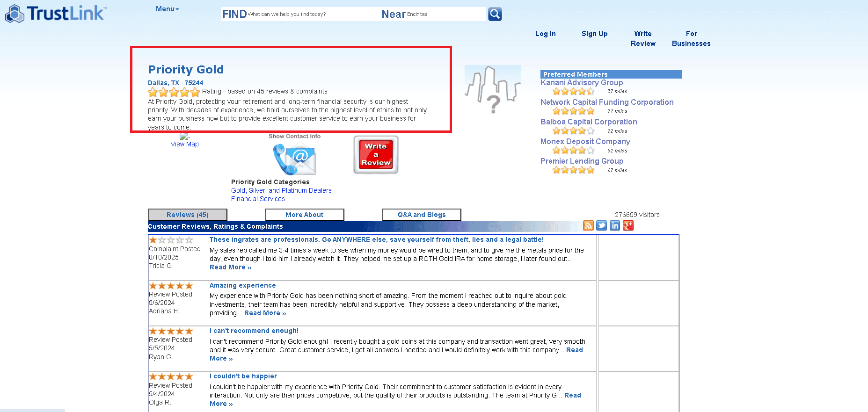Click the red Write a Review button
This screenshot has height=412, width=868.
pos(376,155)
